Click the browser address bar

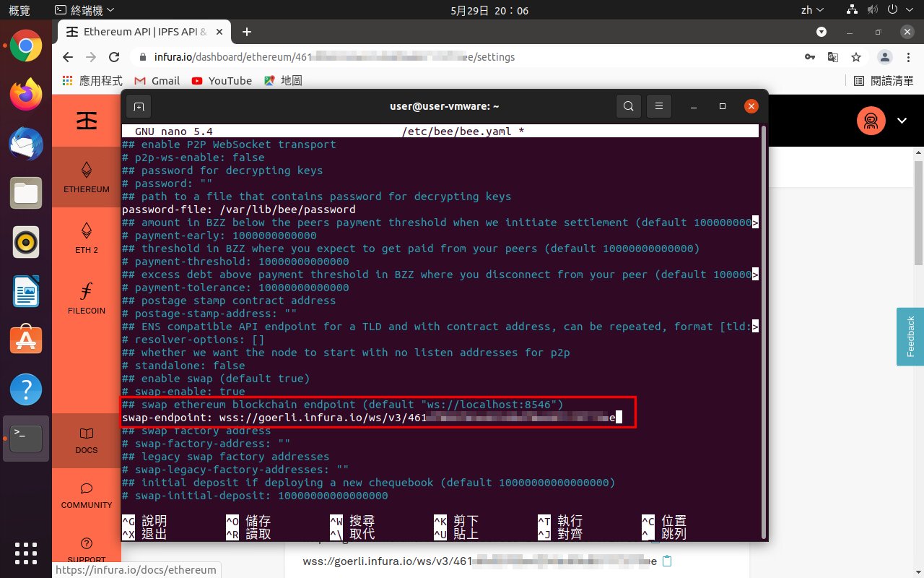[x=433, y=57]
